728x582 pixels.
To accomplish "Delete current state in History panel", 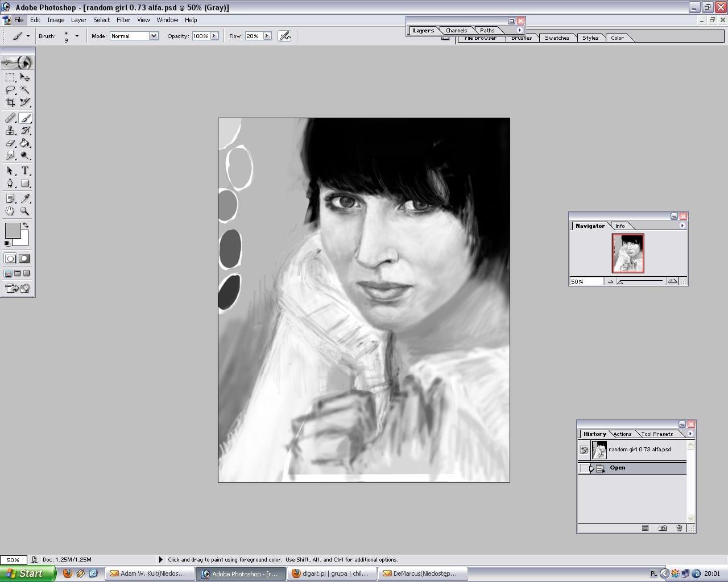I will point(679,528).
